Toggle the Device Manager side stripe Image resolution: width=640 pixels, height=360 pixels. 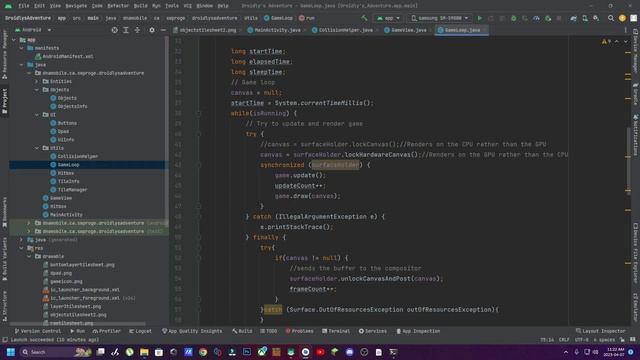coord(636,51)
